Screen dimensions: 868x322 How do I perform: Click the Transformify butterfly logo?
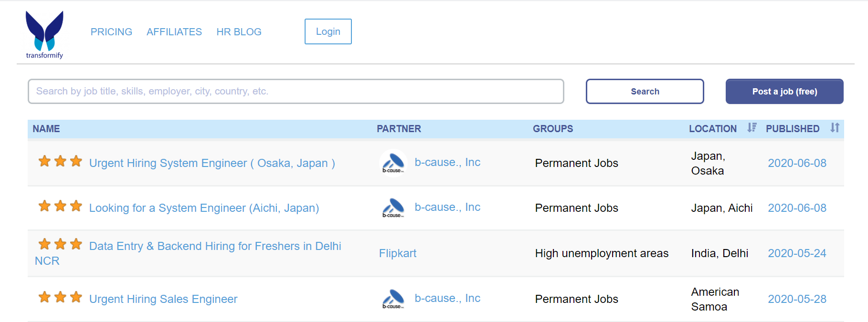pyautogui.click(x=44, y=34)
